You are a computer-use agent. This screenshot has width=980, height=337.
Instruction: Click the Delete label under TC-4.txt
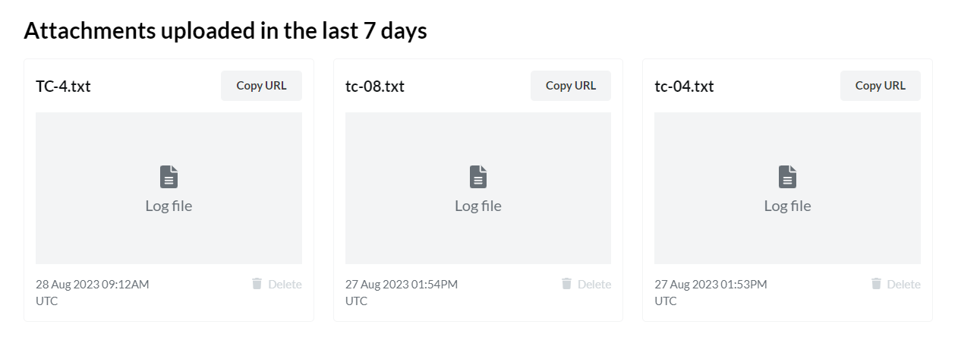point(285,285)
